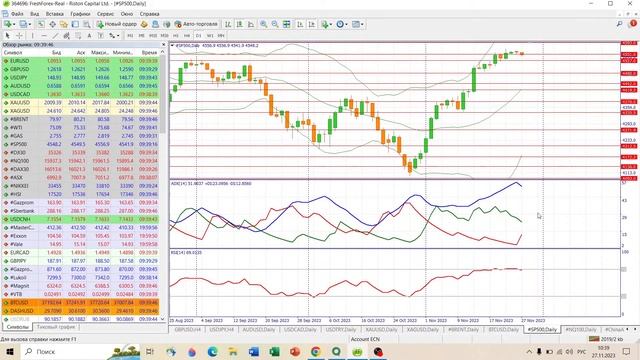This screenshot has width=640, height=360.
Task: Toggle Авто-торговля auto-trading button
Action: tap(196, 24)
